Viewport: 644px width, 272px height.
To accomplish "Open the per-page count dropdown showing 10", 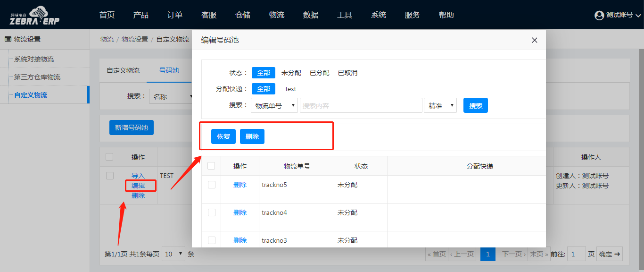I will pyautogui.click(x=173, y=254).
